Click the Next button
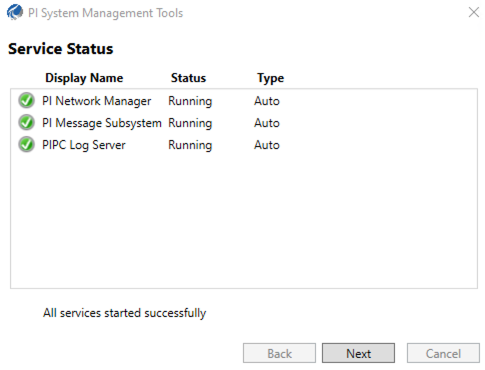 (x=358, y=353)
